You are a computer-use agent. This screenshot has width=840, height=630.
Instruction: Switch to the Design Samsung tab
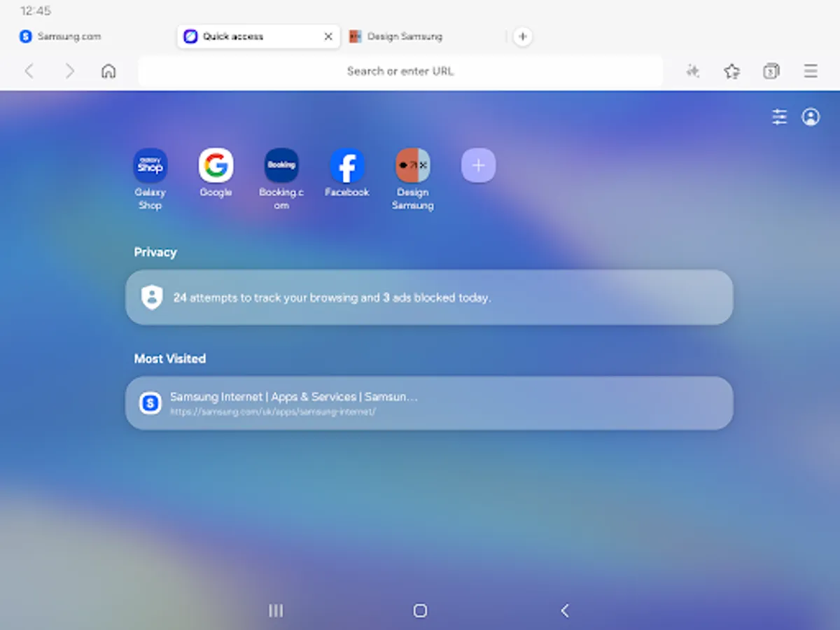pyautogui.click(x=395, y=36)
